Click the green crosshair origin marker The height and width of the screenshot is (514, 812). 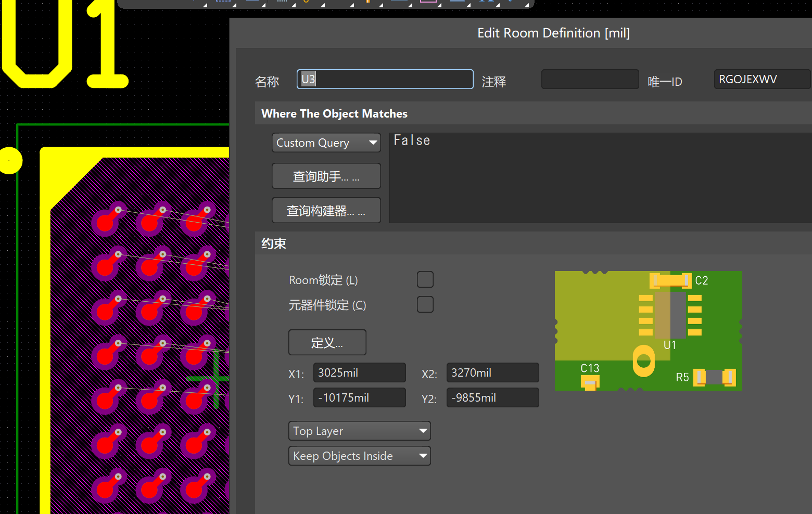coord(215,378)
